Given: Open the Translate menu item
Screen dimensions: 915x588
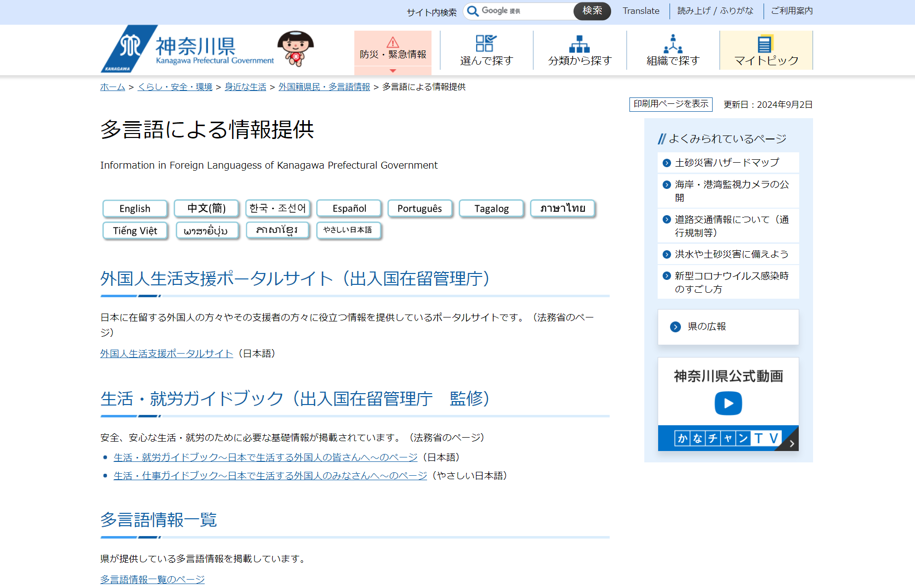Looking at the screenshot, I should (641, 11).
